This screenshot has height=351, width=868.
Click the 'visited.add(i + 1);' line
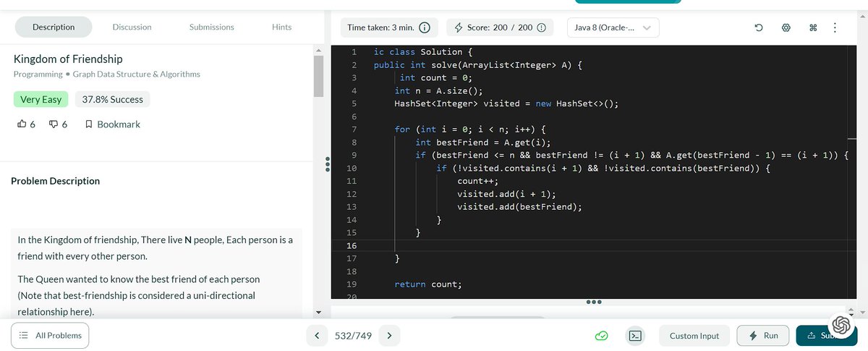click(506, 194)
